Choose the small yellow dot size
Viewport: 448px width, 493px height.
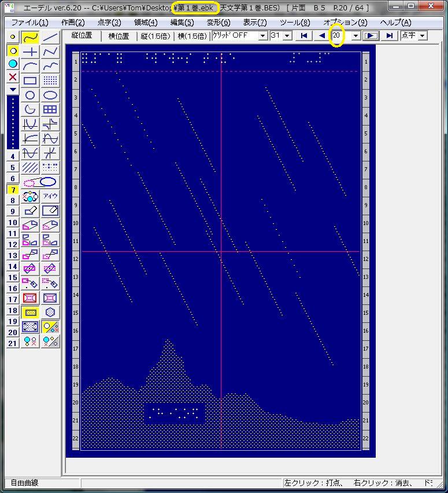[13, 37]
